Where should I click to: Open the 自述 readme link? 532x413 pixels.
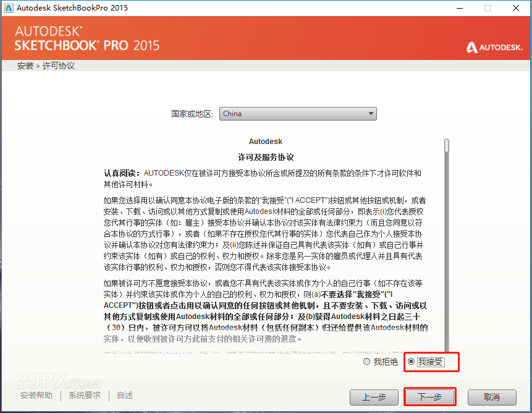(125, 395)
